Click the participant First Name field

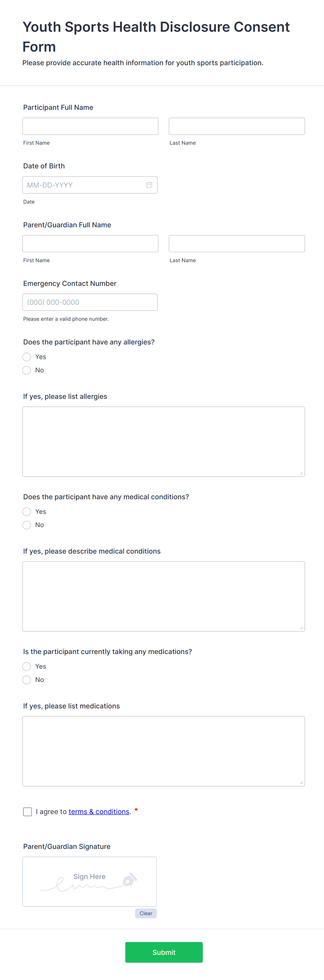[90, 126]
